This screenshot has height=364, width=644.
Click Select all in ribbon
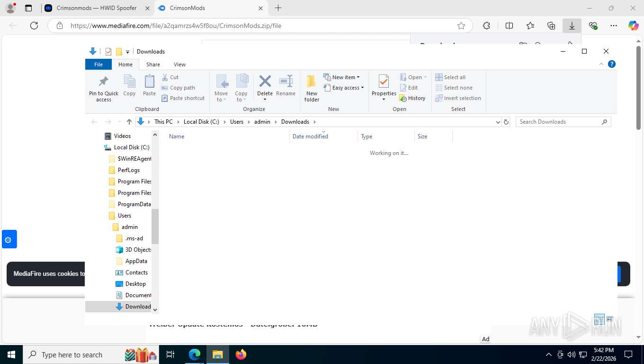click(x=450, y=77)
